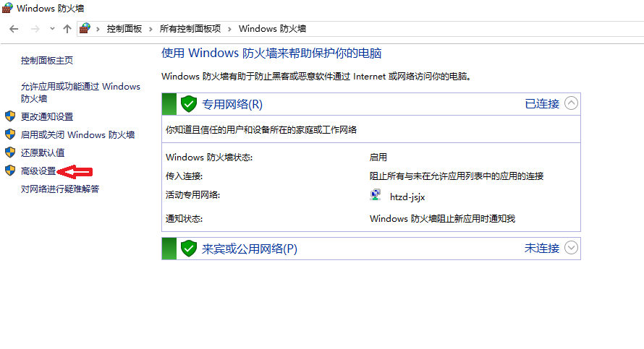Click 启用 firewall status value
The height and width of the screenshot is (349, 644).
[378, 158]
